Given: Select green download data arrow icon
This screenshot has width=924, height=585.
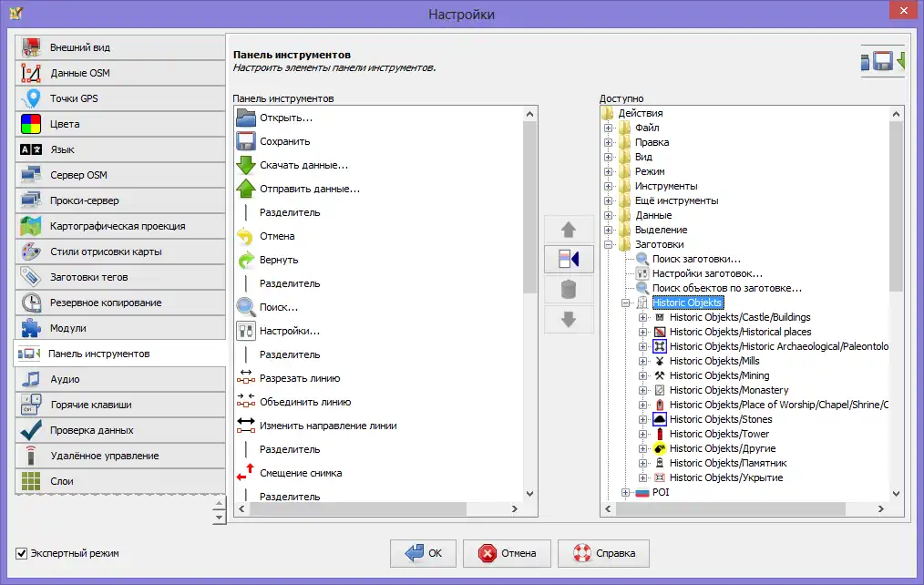Looking at the screenshot, I should (246, 165).
